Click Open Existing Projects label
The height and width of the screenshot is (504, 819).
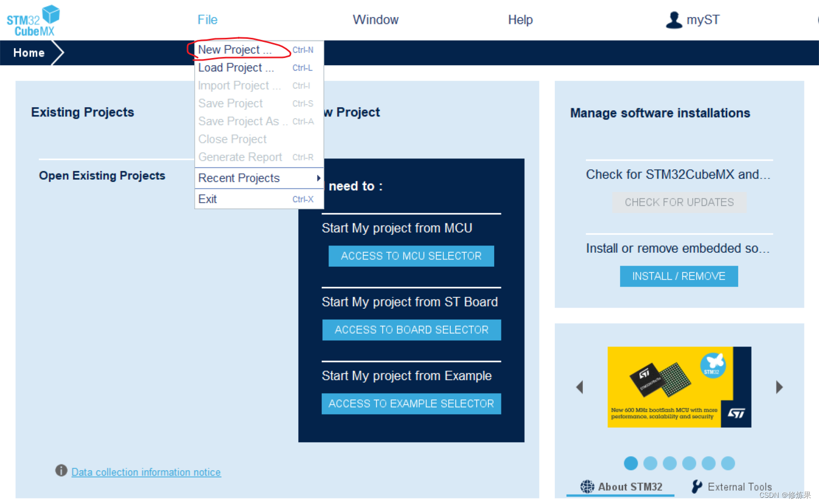coord(102,176)
